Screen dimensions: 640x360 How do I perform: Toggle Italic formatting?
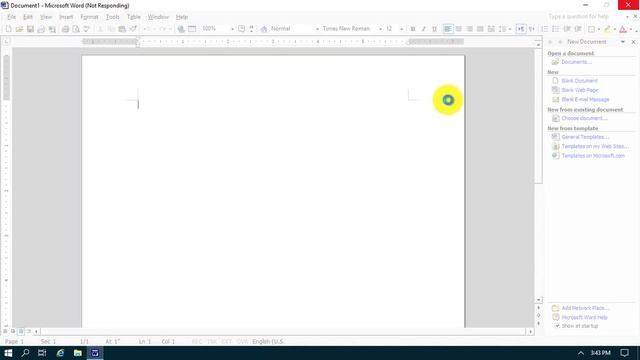(x=424, y=29)
